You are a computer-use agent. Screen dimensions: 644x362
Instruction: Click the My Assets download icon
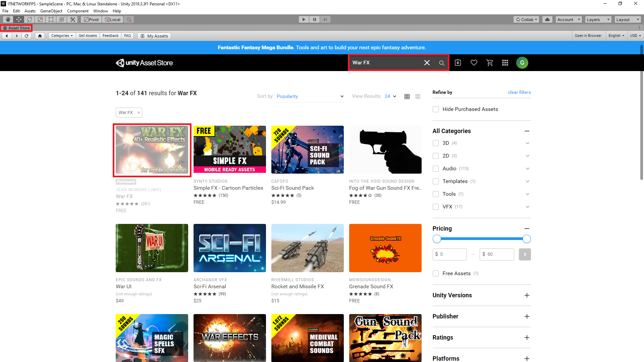(x=458, y=63)
